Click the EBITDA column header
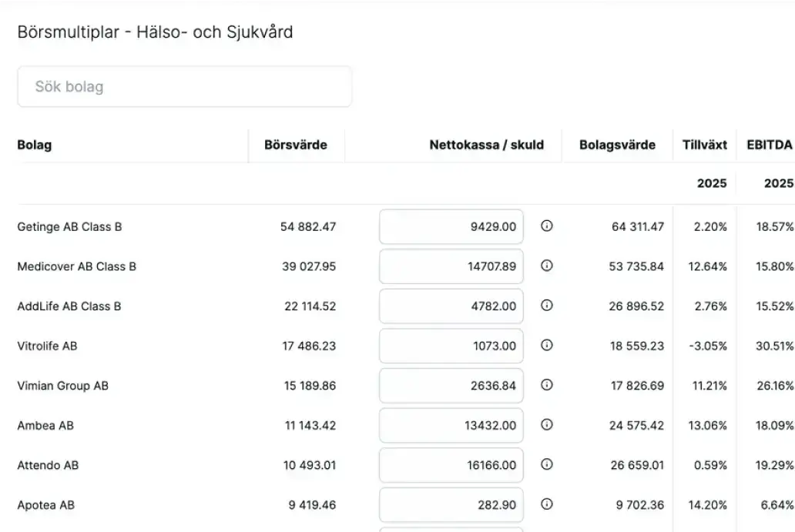 tap(768, 145)
